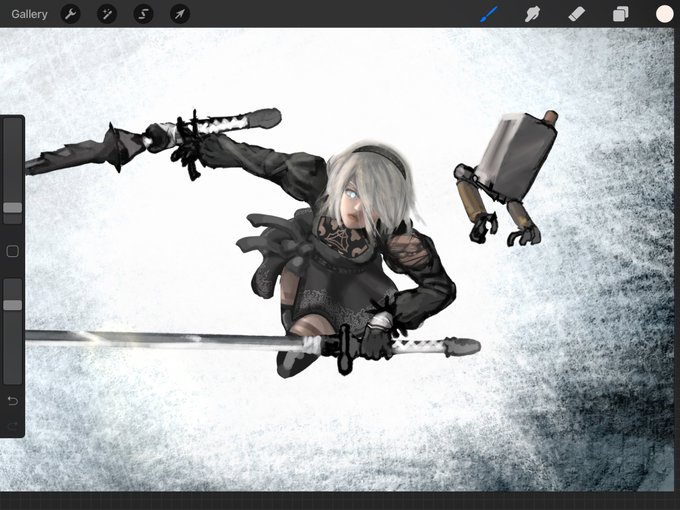Select the Eraser tool

tap(576, 14)
